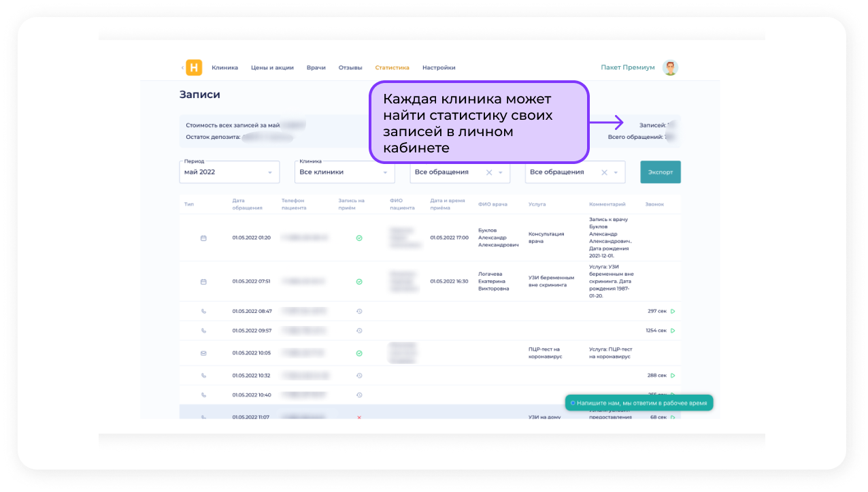Viewport: 868px width, 492px height.
Task: Play the 68 сек call recording
Action: (x=672, y=416)
